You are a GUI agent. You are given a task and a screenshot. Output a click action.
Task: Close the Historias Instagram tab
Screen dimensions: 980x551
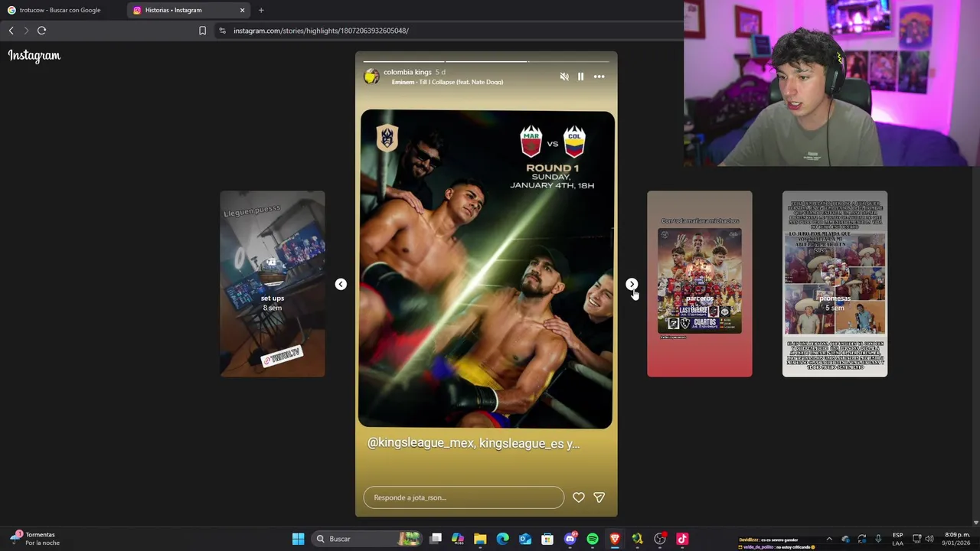(242, 10)
